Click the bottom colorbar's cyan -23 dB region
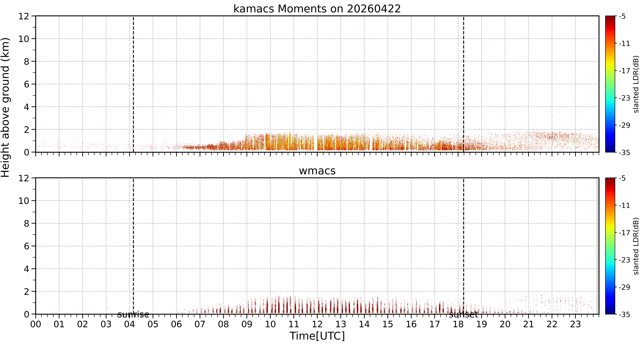Image resolution: width=644 pixels, height=346 pixels. coord(610,260)
